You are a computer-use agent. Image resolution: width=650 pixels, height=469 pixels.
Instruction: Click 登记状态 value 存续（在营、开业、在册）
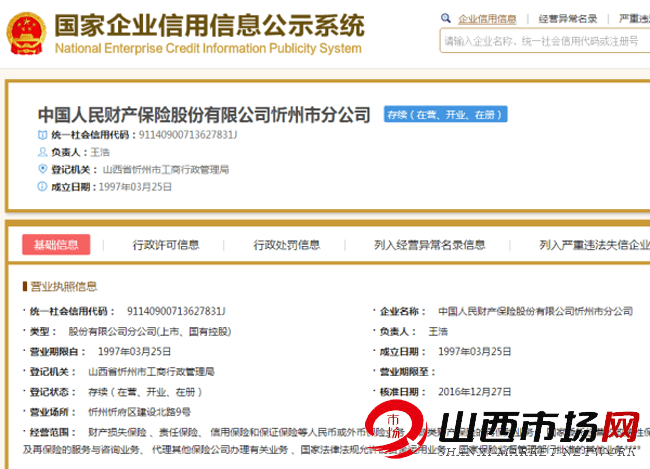pyautogui.click(x=145, y=392)
